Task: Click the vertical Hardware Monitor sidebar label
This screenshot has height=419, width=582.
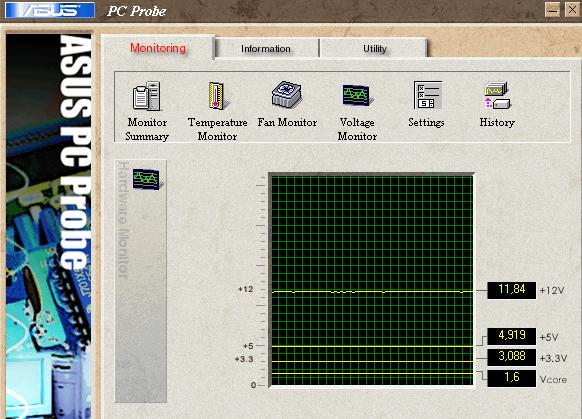Action: tap(123, 220)
